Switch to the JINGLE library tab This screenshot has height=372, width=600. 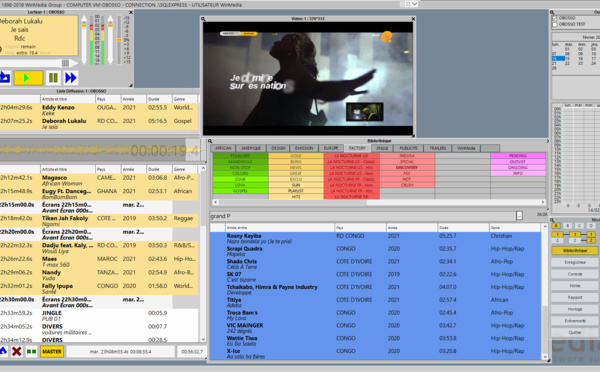[x=382, y=148]
